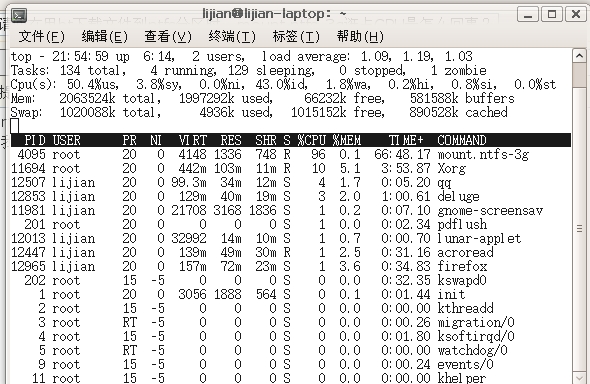Click the TIME+ column header
Viewport: 590px width, 384px height.
click(x=406, y=140)
